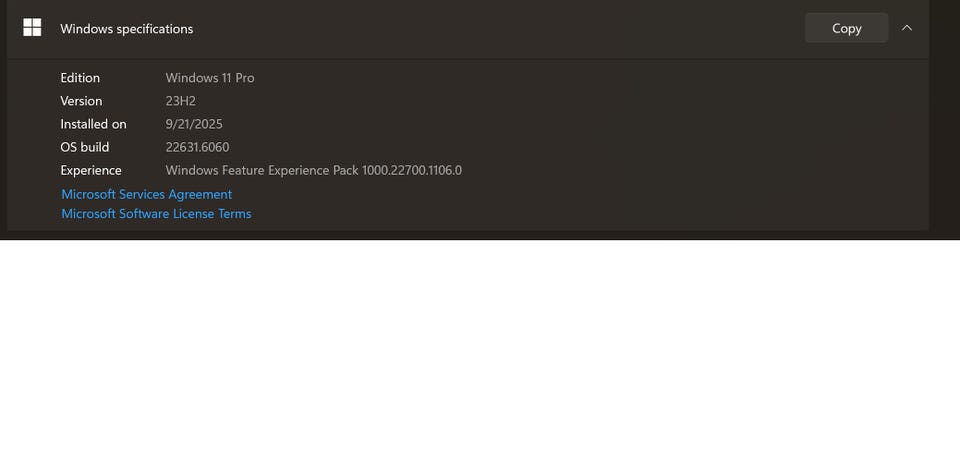Open the Microsoft Services Agreement link
The width and height of the screenshot is (960, 462).
click(x=146, y=194)
